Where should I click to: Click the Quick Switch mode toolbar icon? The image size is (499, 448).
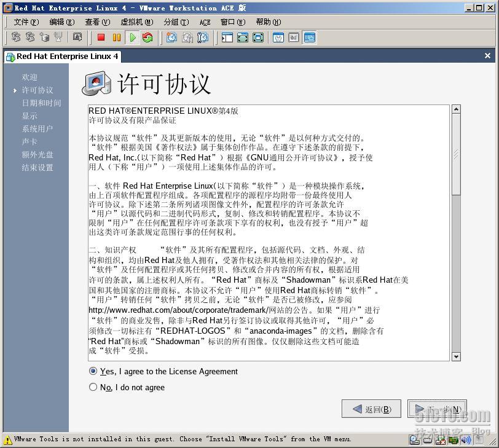tap(243, 37)
